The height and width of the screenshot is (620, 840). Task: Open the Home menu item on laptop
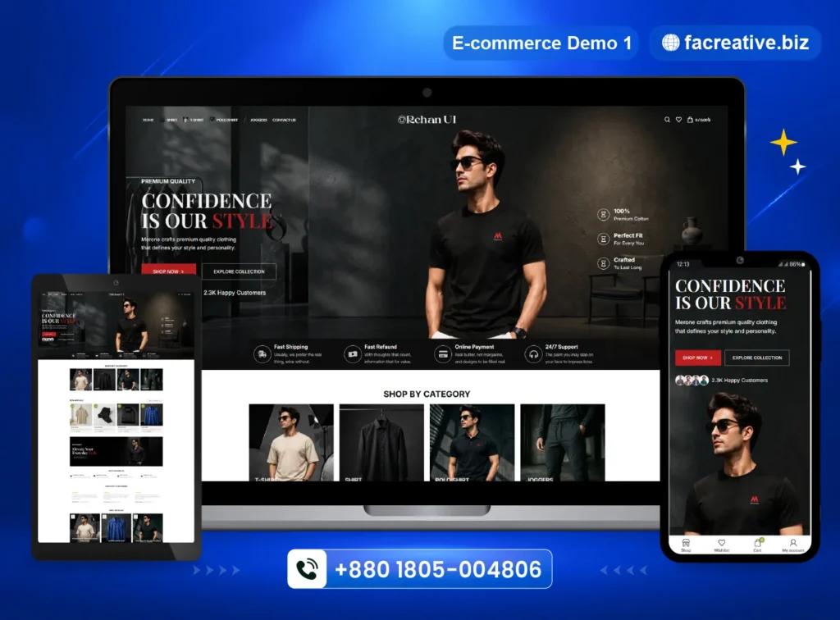click(148, 120)
